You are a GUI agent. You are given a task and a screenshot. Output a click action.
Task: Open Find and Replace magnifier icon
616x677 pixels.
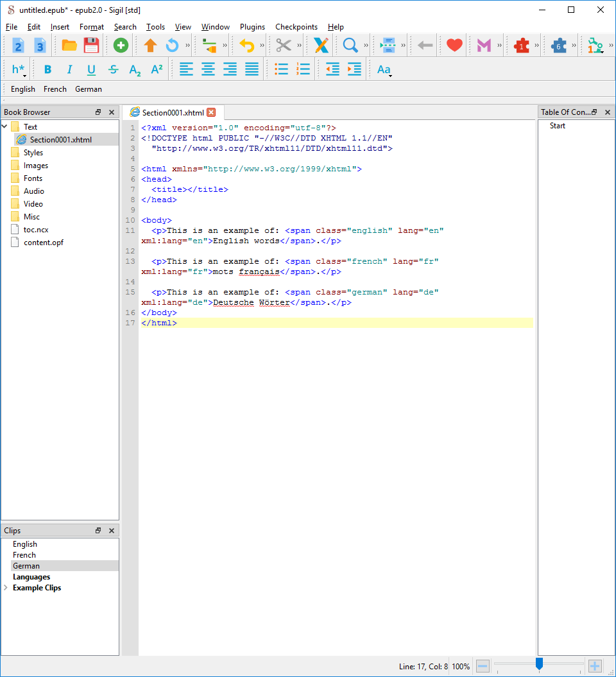pos(350,46)
